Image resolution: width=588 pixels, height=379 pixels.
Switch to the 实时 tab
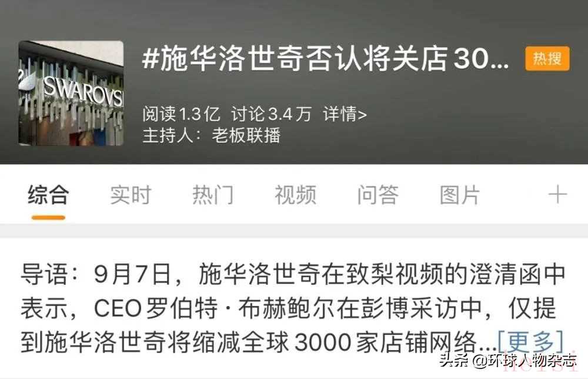click(x=131, y=195)
